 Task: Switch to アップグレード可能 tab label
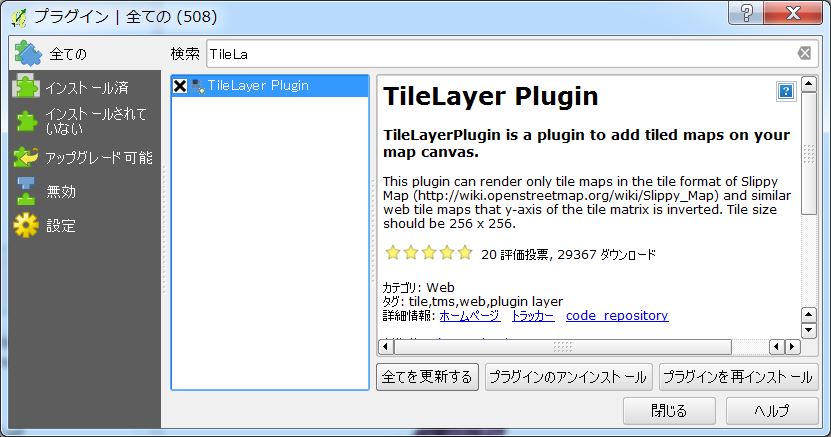[x=99, y=158]
